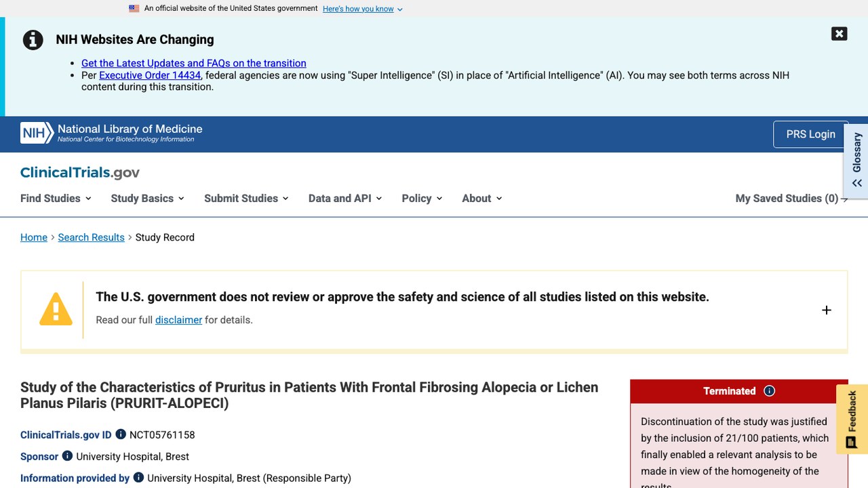This screenshot has width=868, height=488.
Task: Click the PRS Login button
Action: tap(810, 134)
